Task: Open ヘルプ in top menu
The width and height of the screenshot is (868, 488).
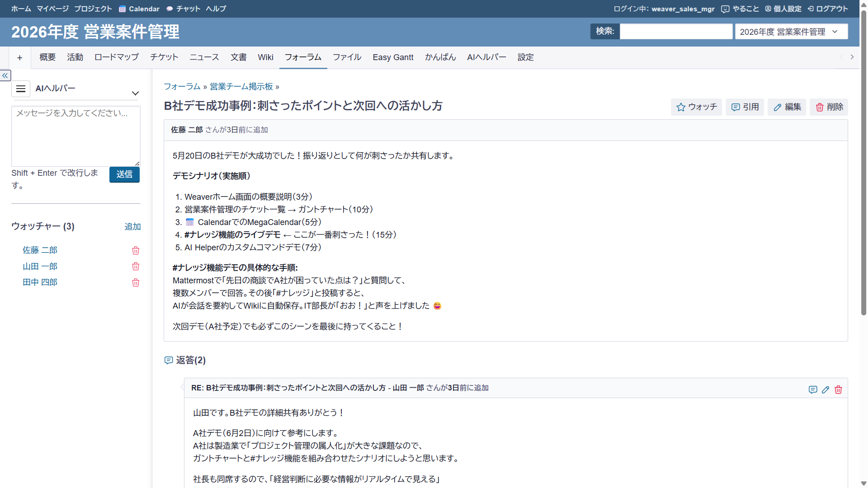Action: tap(216, 9)
